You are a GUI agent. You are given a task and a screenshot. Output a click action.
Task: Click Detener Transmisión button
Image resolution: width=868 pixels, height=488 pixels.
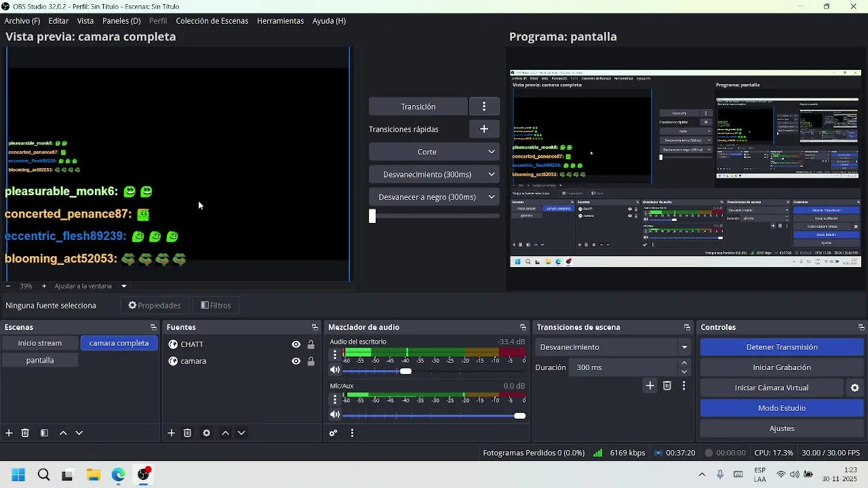(x=782, y=347)
